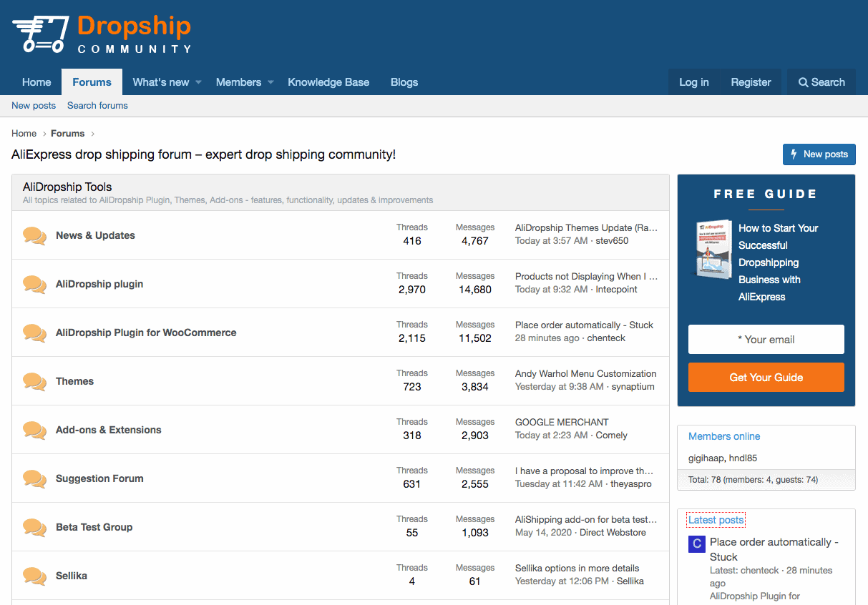
Task: Click the chenteck avatar in Latest posts
Action: [697, 544]
